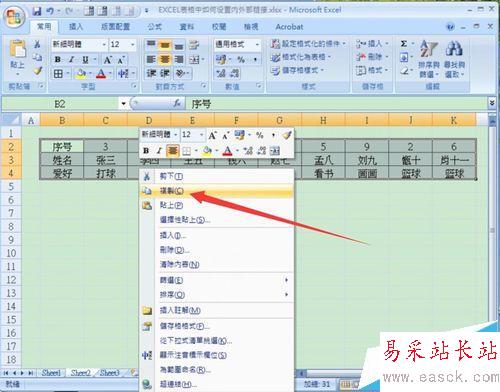Image resolution: width=500 pixels, height=392 pixels.
Task: Click the Undo icon in quick access toolbar
Action: click(x=50, y=11)
